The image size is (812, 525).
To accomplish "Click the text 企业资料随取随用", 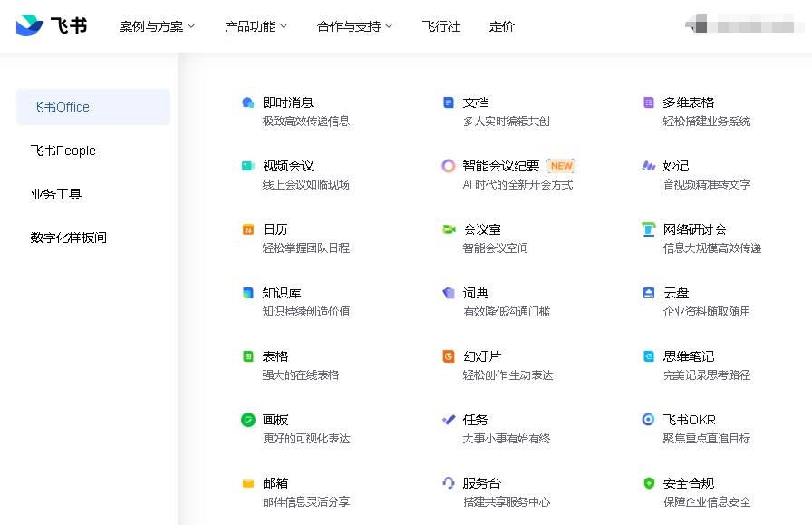I will 706,312.
